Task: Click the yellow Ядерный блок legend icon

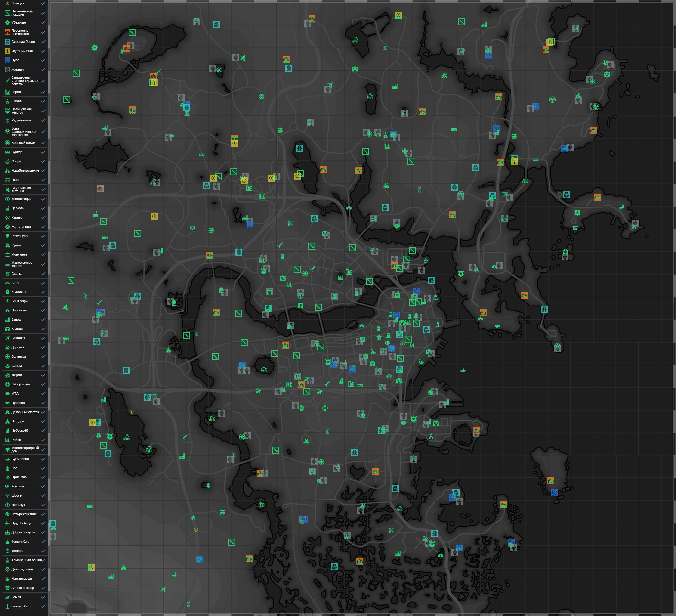Action: (7, 51)
